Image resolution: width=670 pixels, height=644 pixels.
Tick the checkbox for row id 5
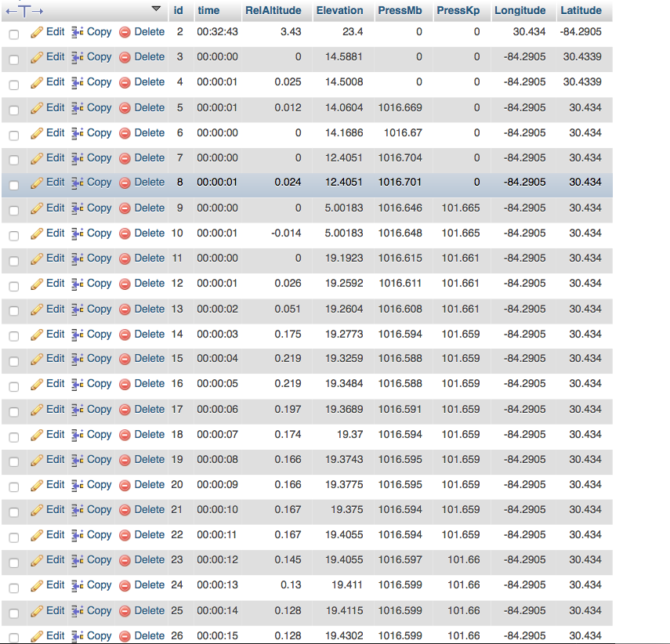point(14,110)
